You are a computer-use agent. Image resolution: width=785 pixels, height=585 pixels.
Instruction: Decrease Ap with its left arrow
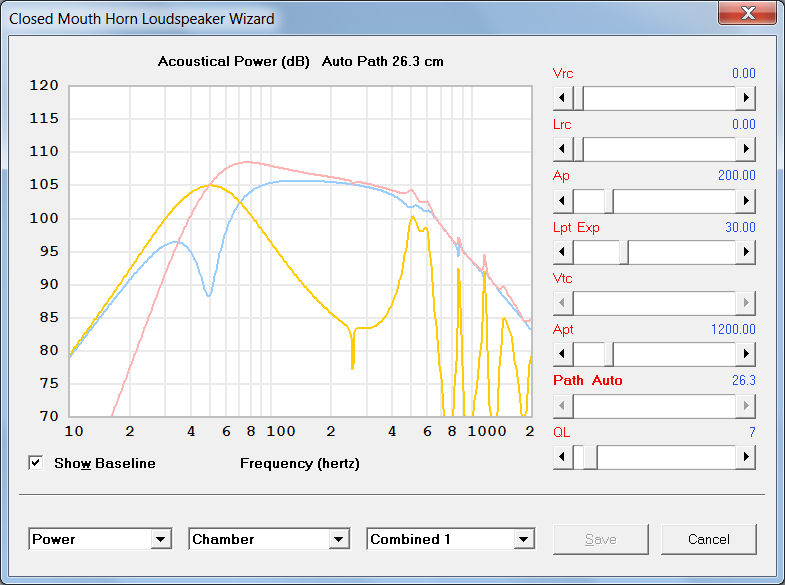pyautogui.click(x=563, y=201)
